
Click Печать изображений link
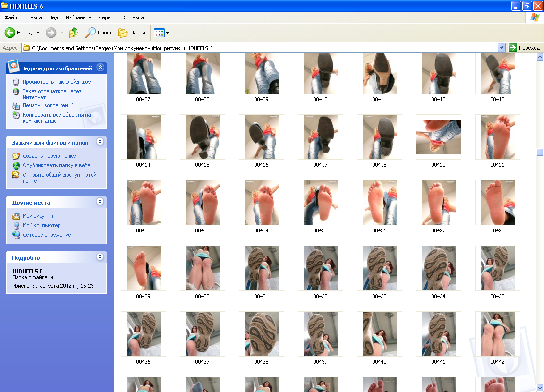[48, 105]
